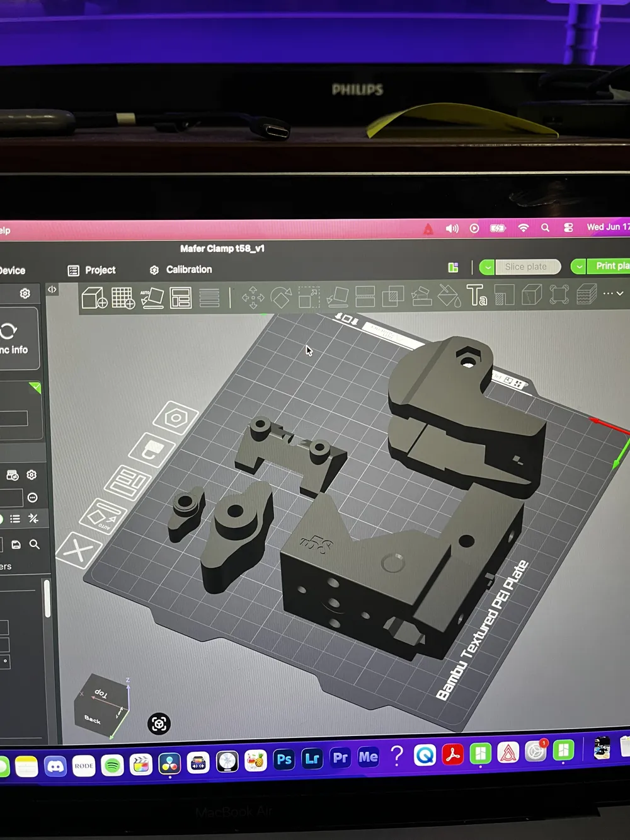630x840 pixels.
Task: Run Auto orient from the top toolbar
Action: click(152, 297)
